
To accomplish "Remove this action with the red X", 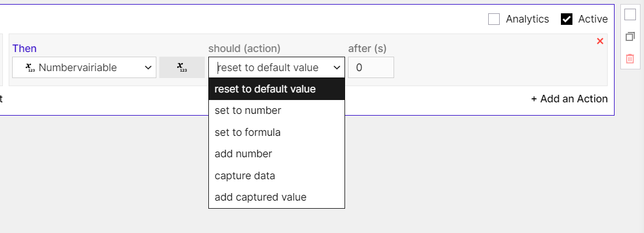I will point(600,41).
